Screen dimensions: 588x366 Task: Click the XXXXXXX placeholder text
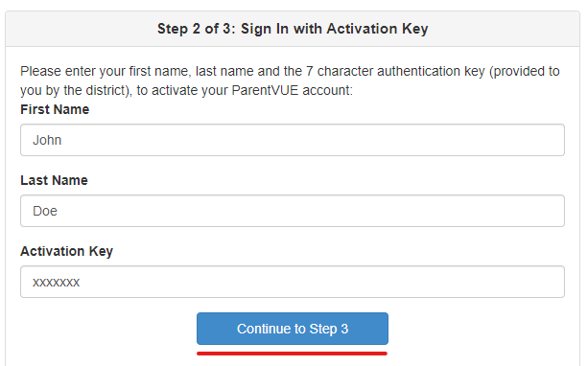pyautogui.click(x=57, y=282)
